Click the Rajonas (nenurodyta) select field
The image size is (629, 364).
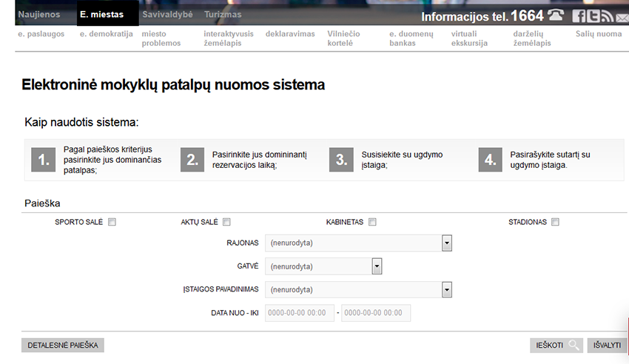[x=359, y=243]
